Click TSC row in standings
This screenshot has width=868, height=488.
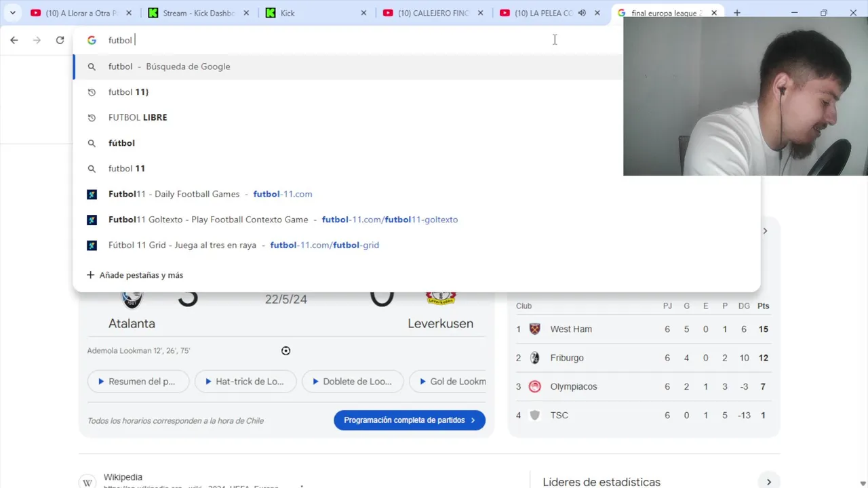click(x=644, y=415)
